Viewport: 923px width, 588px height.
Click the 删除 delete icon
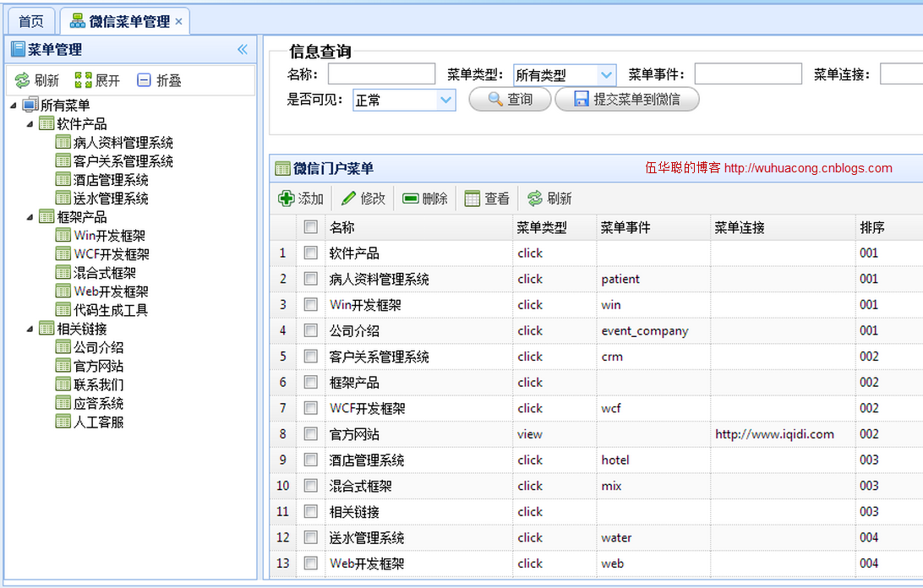point(410,199)
